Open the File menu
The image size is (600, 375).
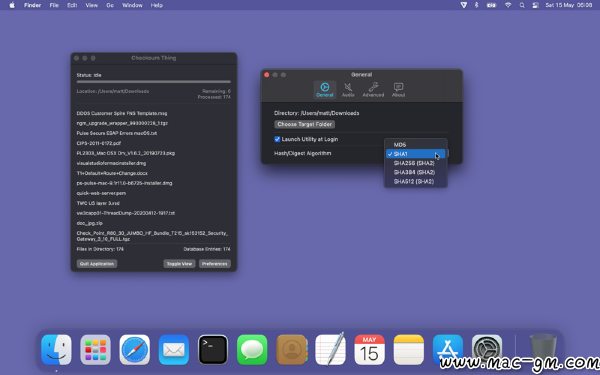coord(54,5)
